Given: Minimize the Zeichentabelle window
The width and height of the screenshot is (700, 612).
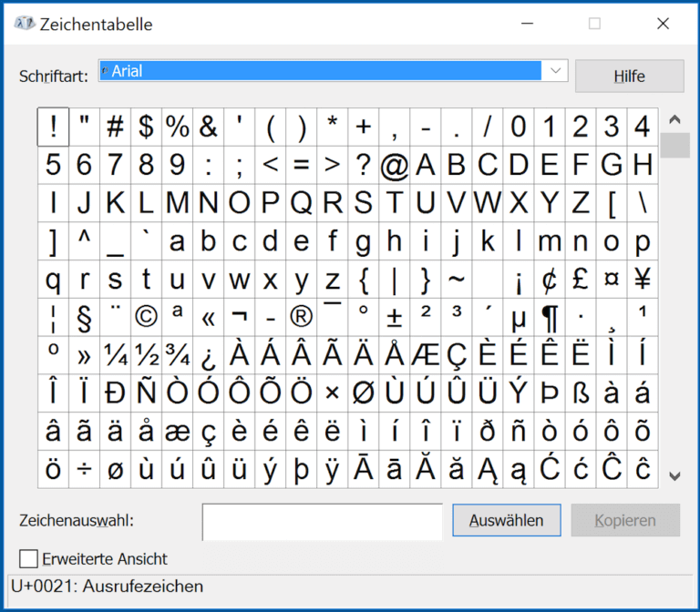Looking at the screenshot, I should tap(527, 23).
